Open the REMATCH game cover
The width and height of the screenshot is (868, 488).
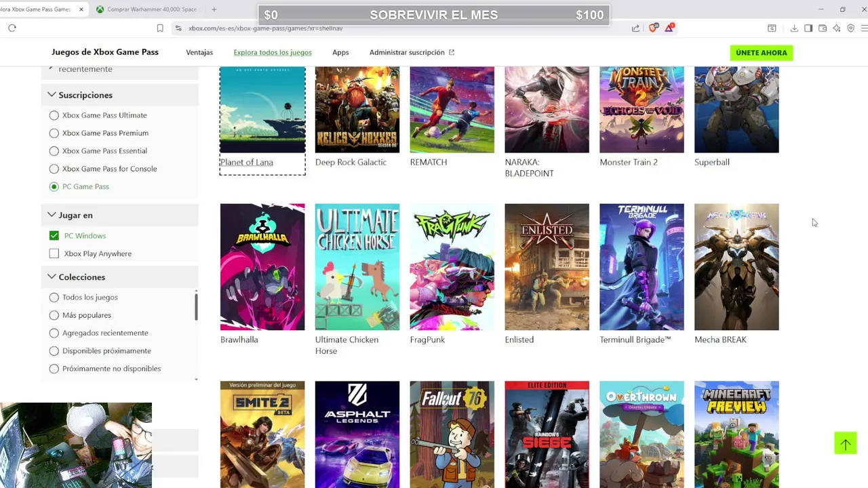click(452, 110)
